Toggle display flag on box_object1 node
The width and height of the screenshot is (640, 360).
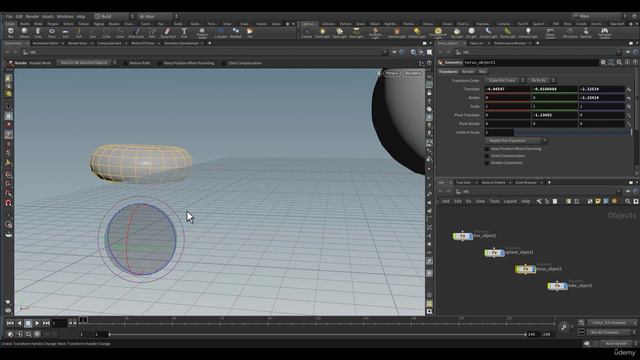[x=471, y=236]
